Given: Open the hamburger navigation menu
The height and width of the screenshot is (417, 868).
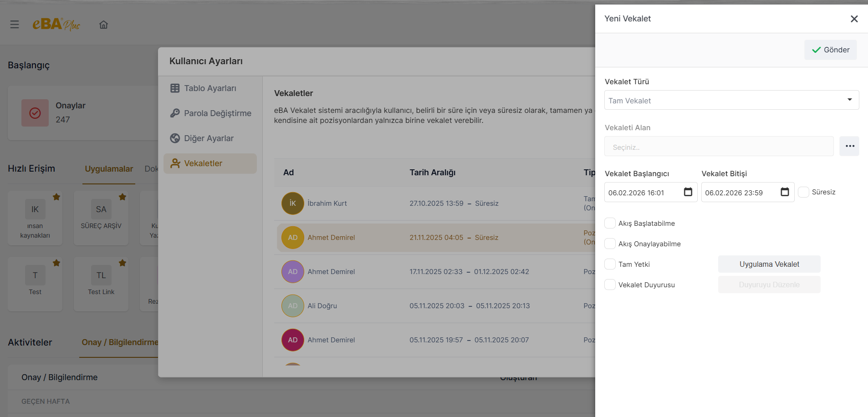Looking at the screenshot, I should 15,25.
